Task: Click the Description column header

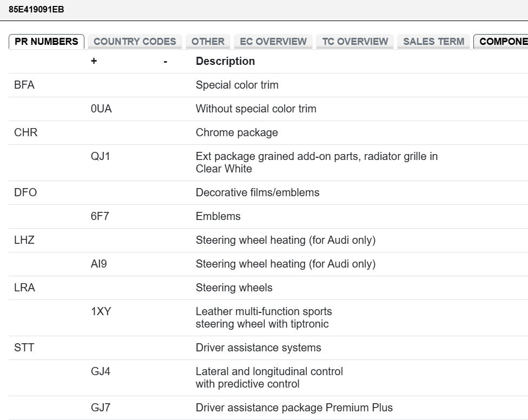Action: point(225,61)
